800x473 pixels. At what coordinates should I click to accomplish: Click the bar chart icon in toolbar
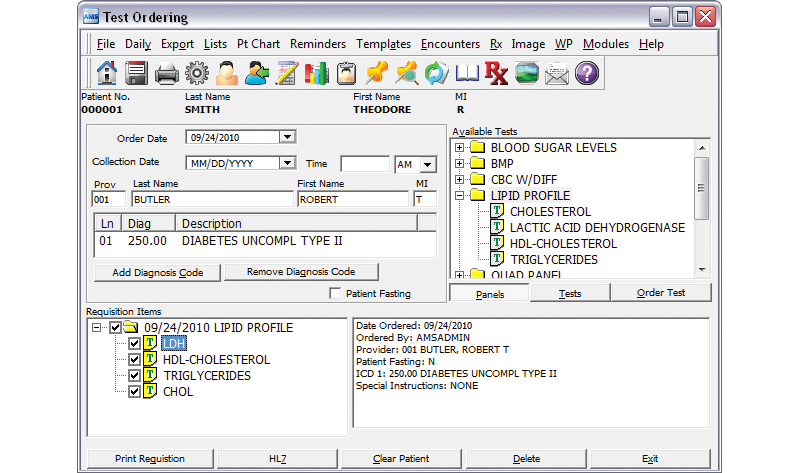tap(317, 73)
